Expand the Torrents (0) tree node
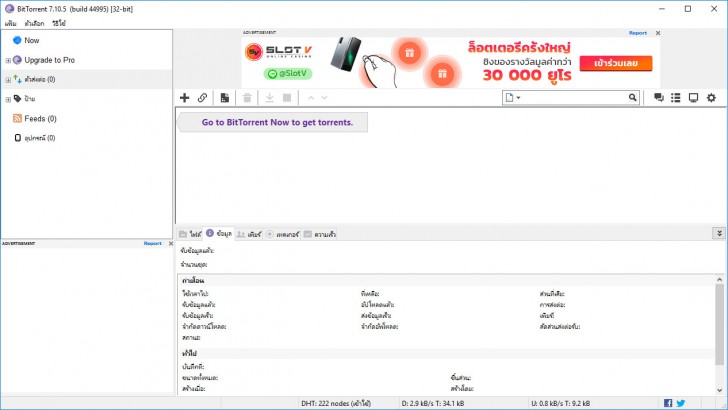This screenshot has width=728, height=410. coord(8,80)
